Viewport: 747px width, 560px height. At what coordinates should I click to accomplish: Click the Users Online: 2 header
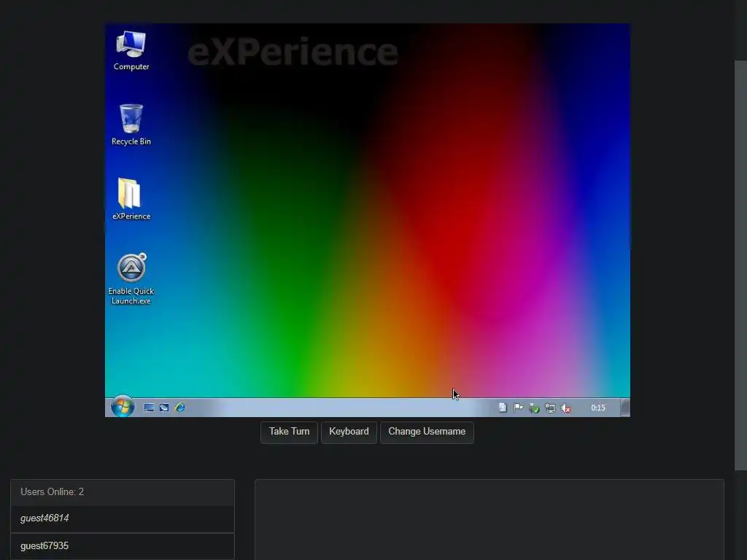(123, 492)
